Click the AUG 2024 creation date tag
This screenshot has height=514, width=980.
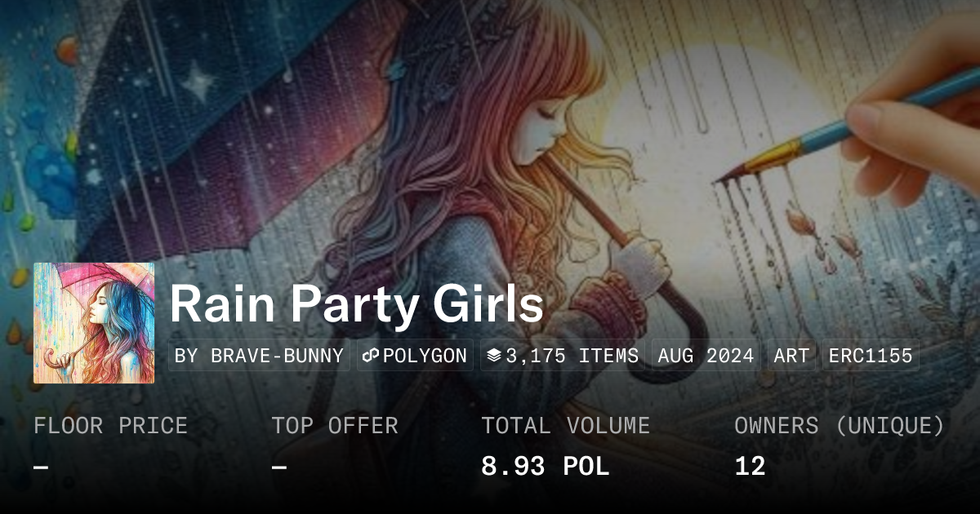(706, 356)
